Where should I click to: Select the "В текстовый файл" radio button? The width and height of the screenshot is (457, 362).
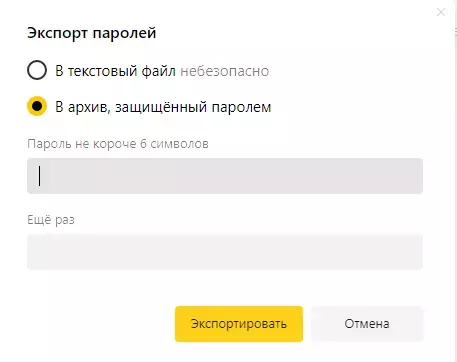tap(37, 70)
